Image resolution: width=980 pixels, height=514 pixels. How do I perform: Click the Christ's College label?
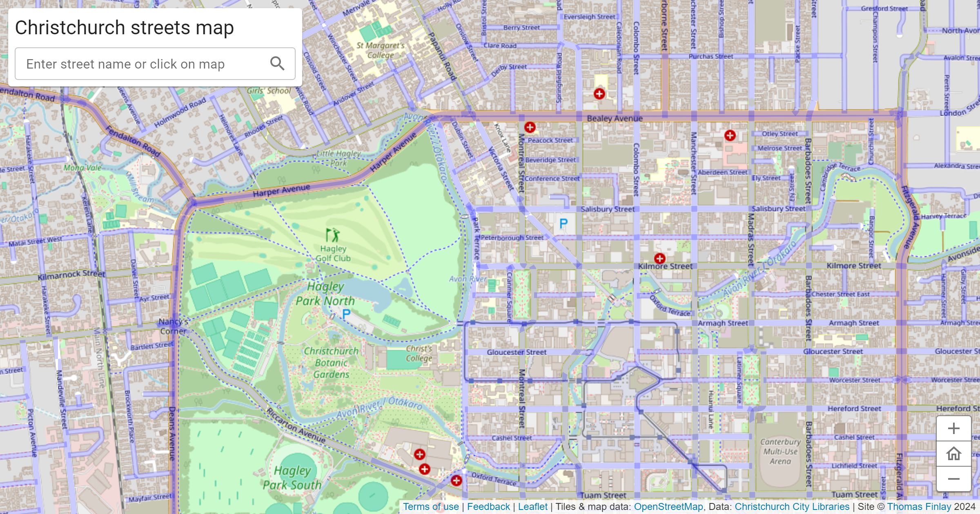419,353
